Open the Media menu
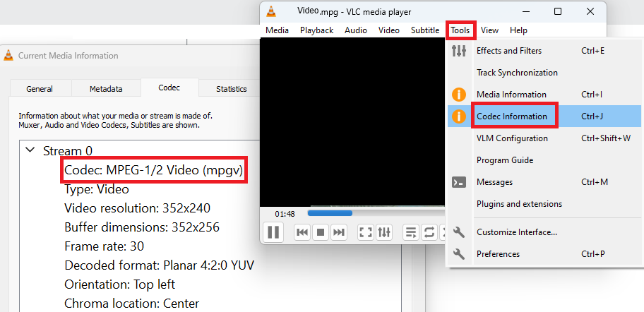Screen dimensions: 644x312 tap(277, 30)
